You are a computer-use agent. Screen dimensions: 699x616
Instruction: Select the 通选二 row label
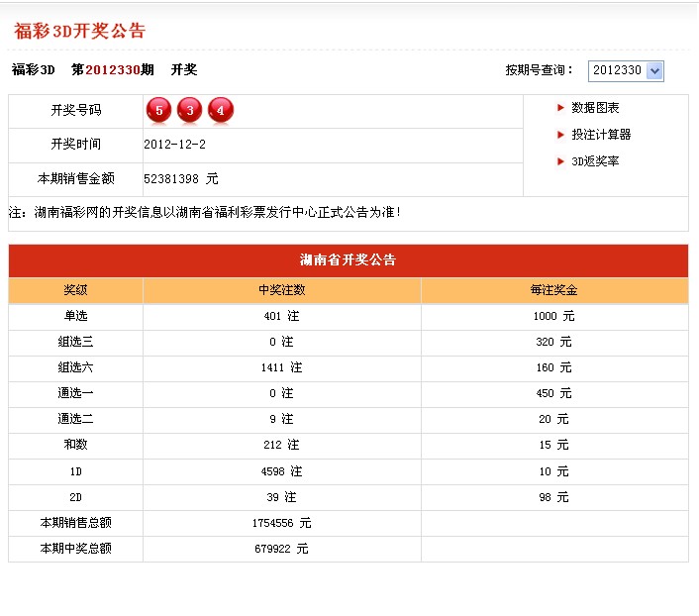pyautogui.click(x=76, y=419)
